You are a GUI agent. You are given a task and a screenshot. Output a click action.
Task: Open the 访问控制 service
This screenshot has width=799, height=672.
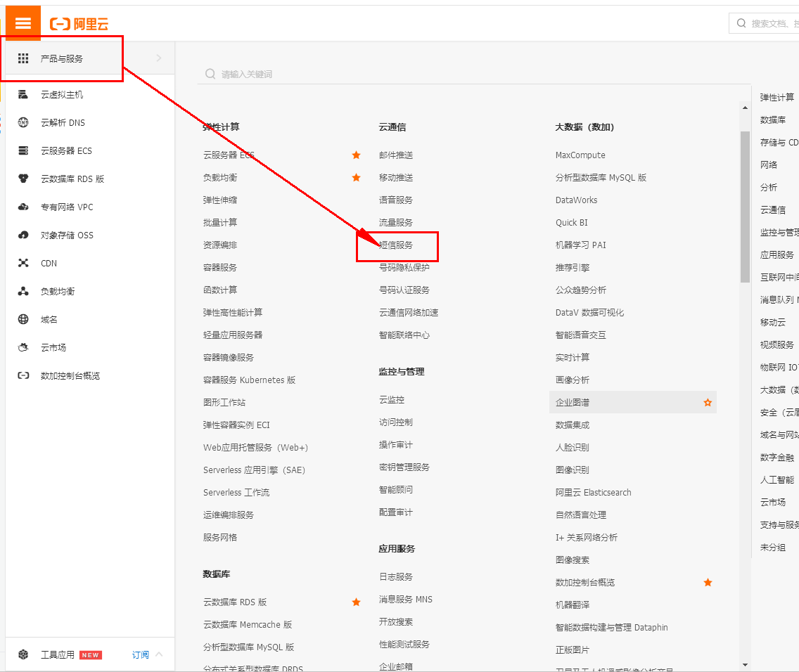396,422
